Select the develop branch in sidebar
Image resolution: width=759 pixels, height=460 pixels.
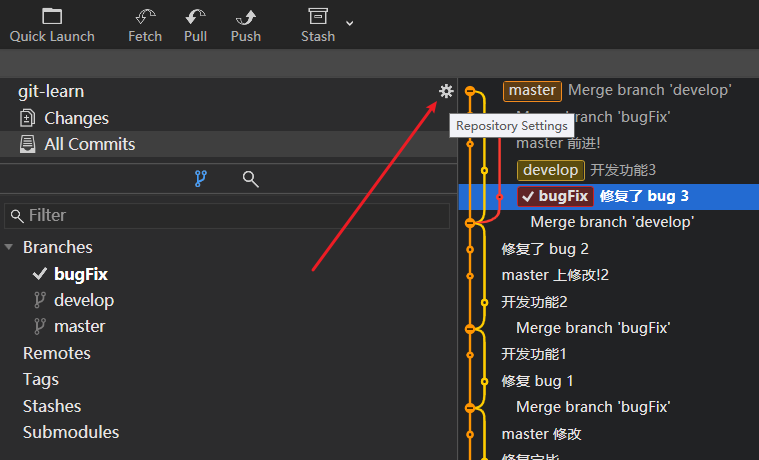click(84, 300)
